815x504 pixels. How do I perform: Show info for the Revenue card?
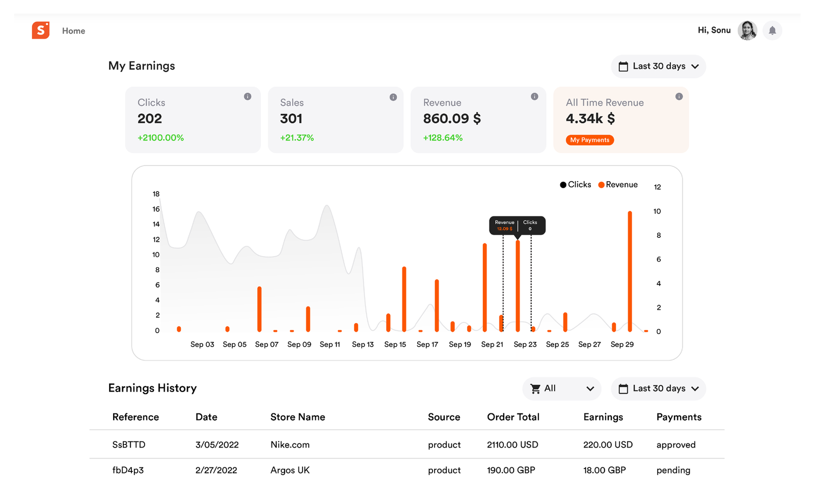pos(534,96)
